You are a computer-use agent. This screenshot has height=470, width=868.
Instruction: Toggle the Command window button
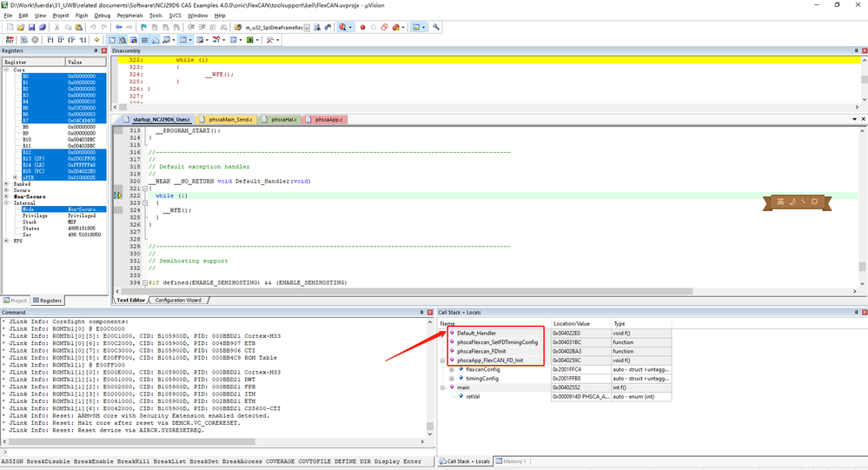(112, 40)
